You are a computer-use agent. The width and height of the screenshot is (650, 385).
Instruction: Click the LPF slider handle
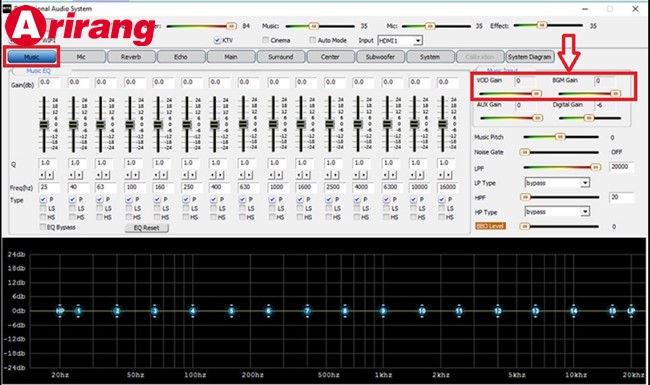[596, 167]
